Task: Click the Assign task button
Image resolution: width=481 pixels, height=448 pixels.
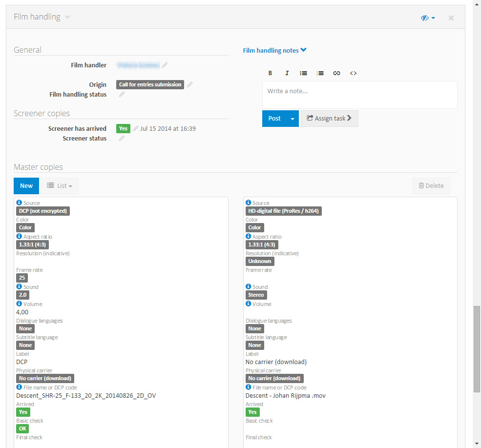Action: click(329, 119)
